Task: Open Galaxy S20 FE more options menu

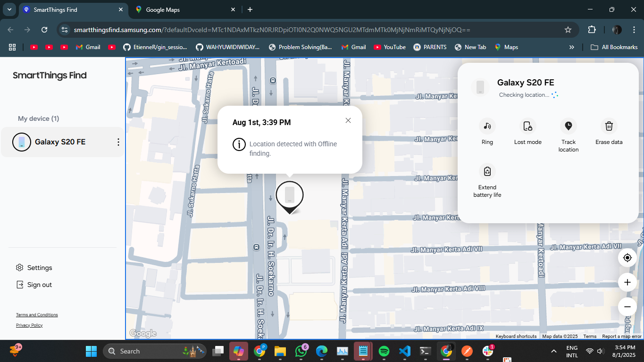Action: [118, 142]
